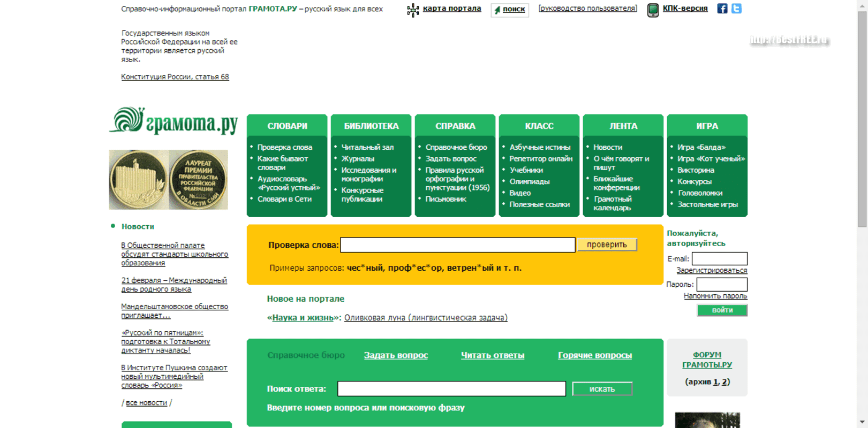868x428 pixels.
Task: Open Видео in Класс menu
Action: tap(520, 193)
